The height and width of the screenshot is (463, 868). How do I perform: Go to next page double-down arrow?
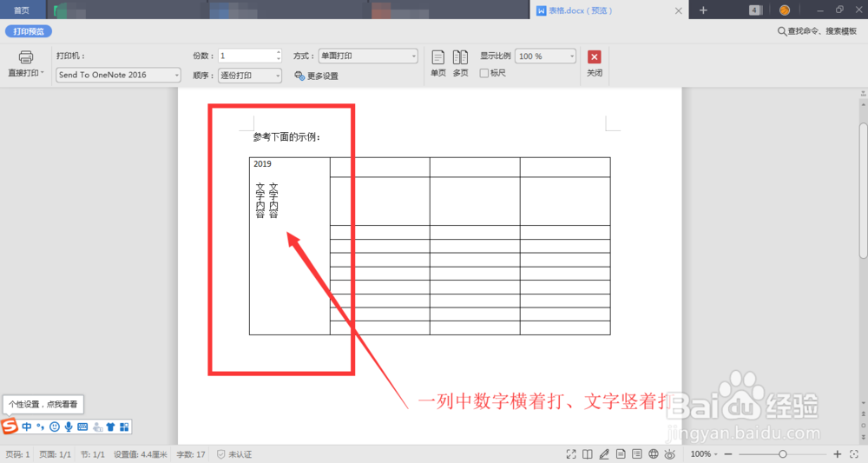click(863, 437)
